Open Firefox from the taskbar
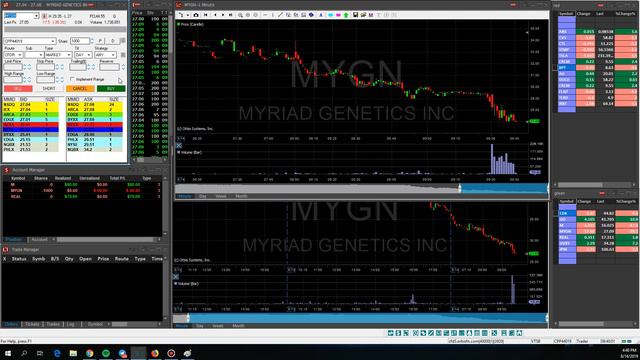 [155, 353]
